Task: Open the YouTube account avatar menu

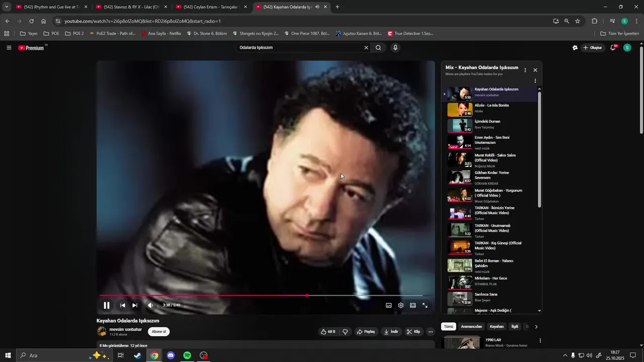Action: (627, 48)
